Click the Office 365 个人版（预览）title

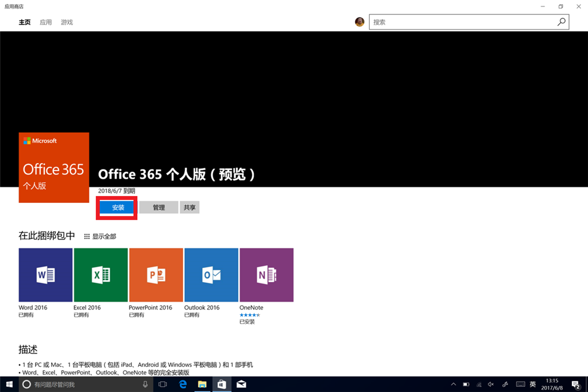pos(177,175)
